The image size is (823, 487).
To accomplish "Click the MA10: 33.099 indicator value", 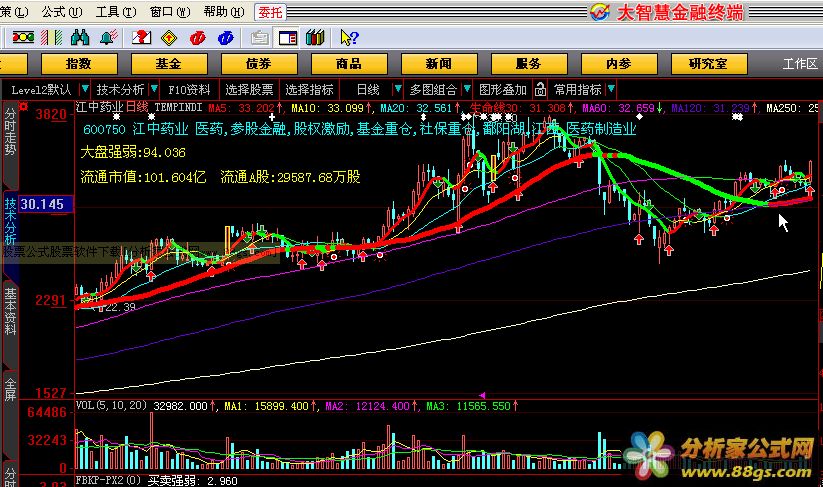I will (x=332, y=108).
